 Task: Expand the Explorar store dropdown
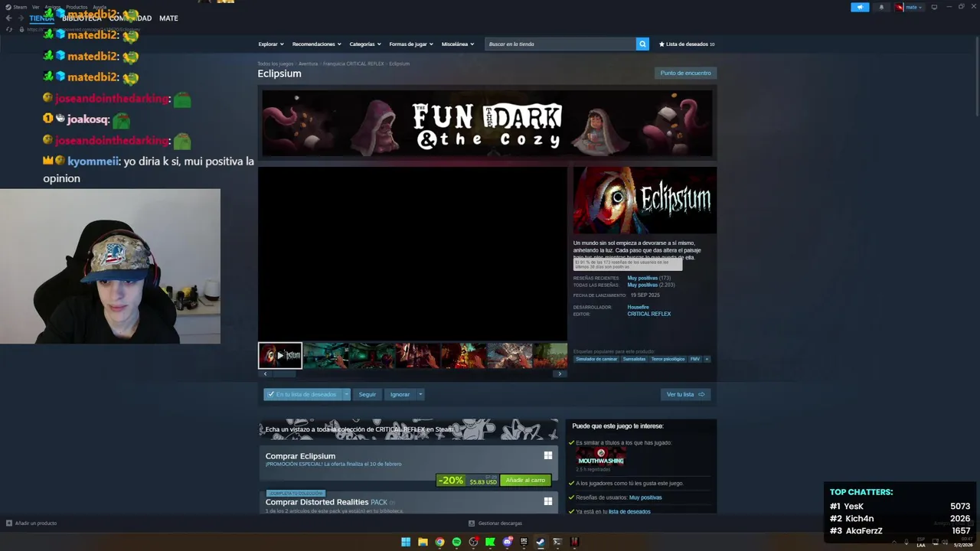(271, 44)
